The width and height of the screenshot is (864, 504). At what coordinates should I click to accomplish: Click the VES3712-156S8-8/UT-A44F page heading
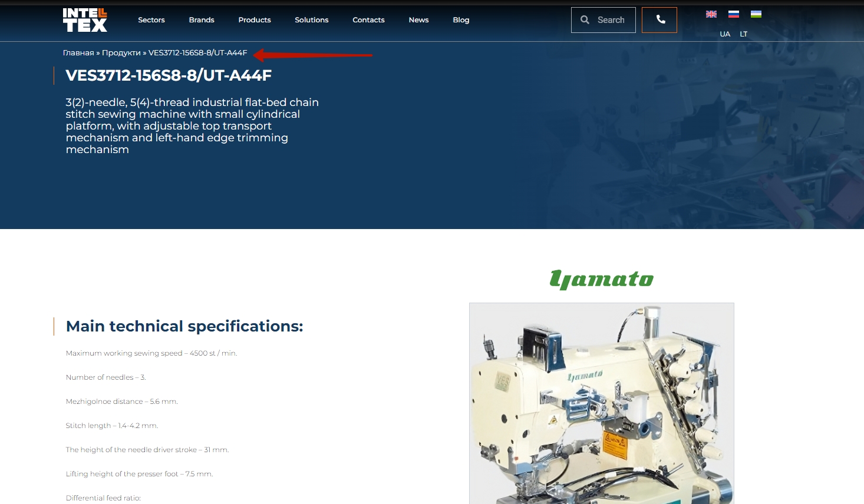[x=169, y=75]
